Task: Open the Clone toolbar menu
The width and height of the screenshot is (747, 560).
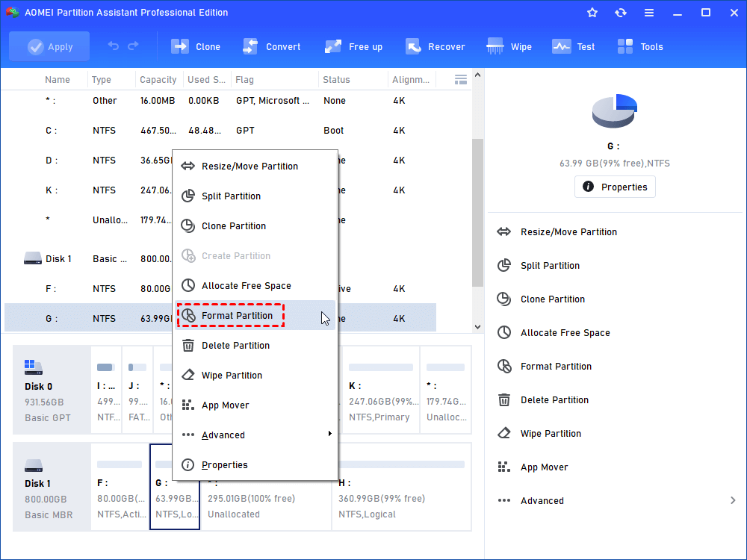Action: click(195, 46)
